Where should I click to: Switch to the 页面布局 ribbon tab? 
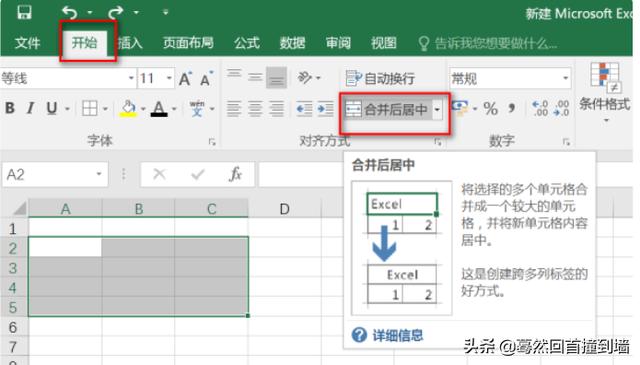point(188,42)
